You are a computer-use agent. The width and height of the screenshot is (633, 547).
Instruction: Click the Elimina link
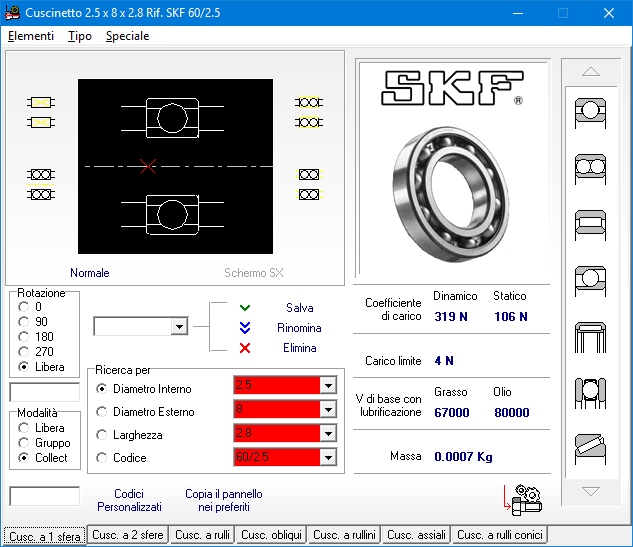click(x=300, y=348)
